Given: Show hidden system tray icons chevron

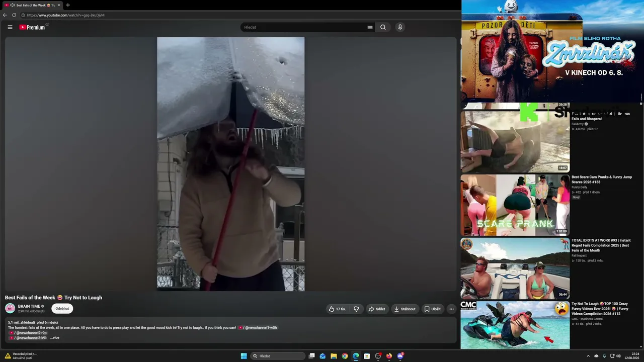Looking at the screenshot, I should pyautogui.click(x=588, y=356).
